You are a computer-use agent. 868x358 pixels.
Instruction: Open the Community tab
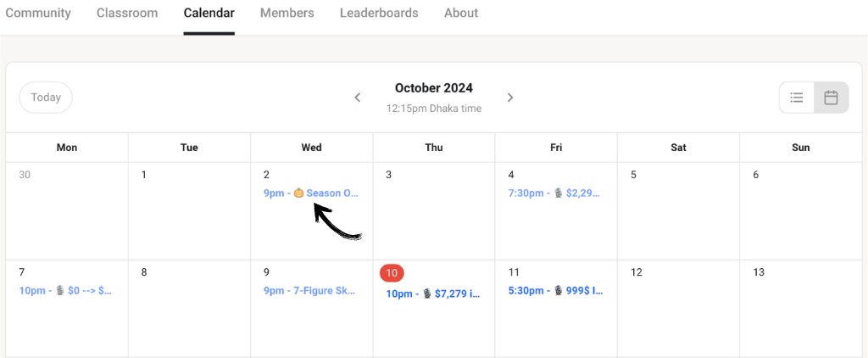click(38, 13)
